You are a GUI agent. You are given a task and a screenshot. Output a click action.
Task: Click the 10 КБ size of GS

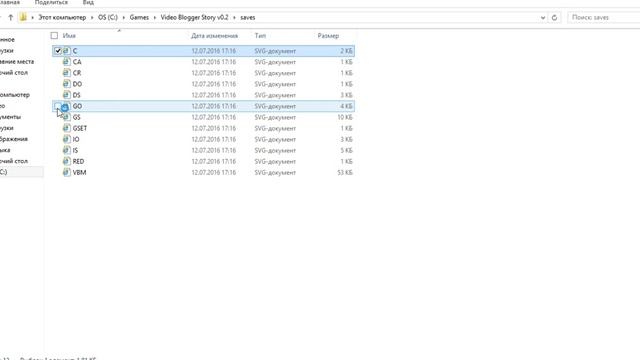(345, 117)
